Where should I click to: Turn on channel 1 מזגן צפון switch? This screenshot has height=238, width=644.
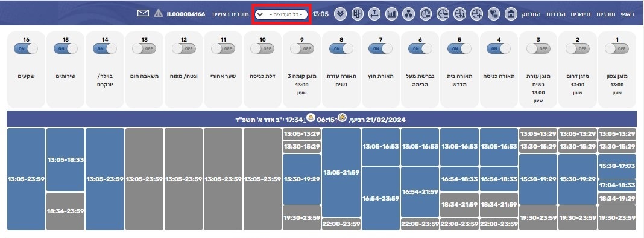617,48
